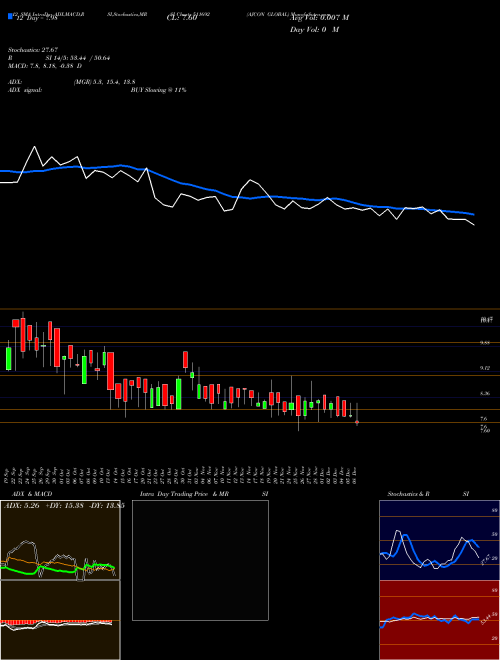Click the 'ADX signal:' label

[x=24, y=90]
